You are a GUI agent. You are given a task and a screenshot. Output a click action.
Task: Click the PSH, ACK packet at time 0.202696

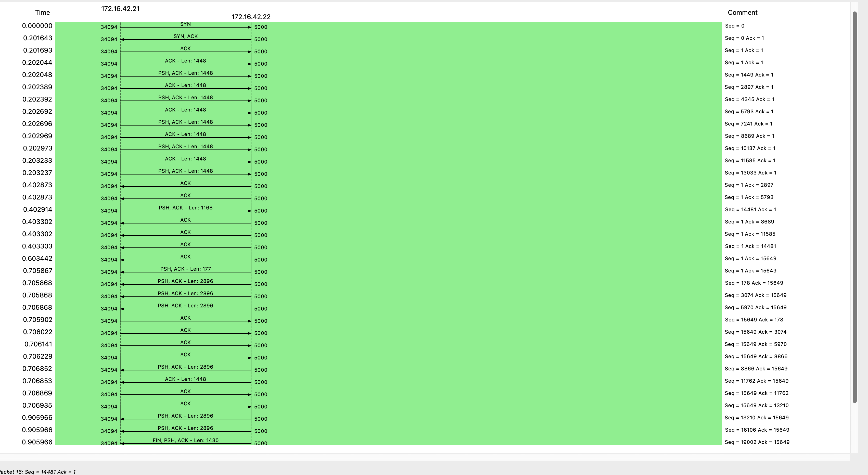(185, 124)
